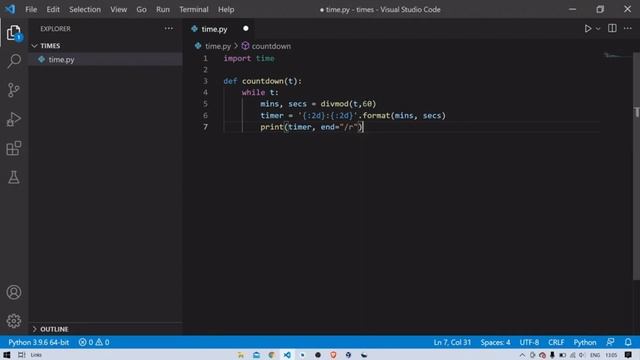Click the EXPLORER panel title
The height and width of the screenshot is (360, 640).
click(x=56, y=29)
